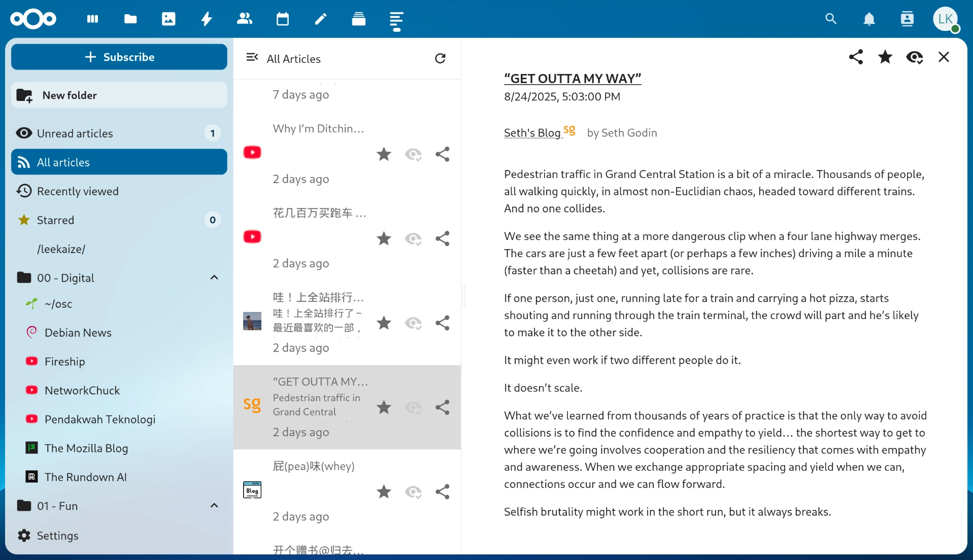973x560 pixels.
Task: Share the '哇！上全站排行' article
Action: pyautogui.click(x=443, y=323)
